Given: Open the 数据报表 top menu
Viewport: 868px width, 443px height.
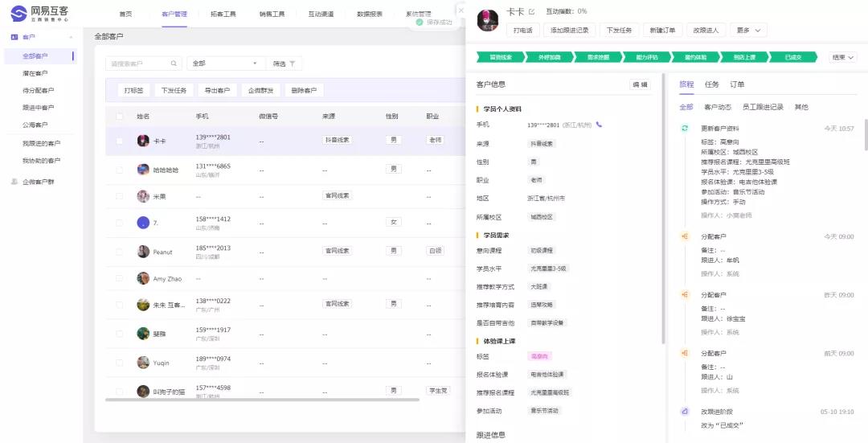Looking at the screenshot, I should pyautogui.click(x=369, y=14).
